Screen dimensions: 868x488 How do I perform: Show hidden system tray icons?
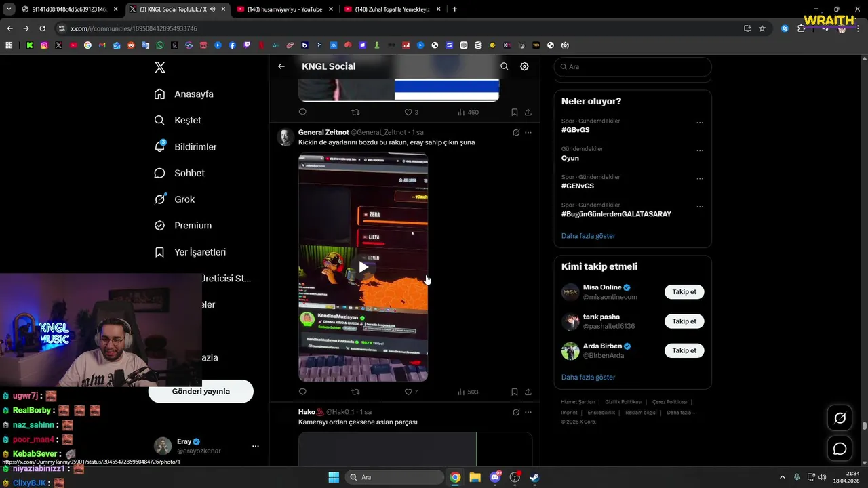(x=783, y=477)
